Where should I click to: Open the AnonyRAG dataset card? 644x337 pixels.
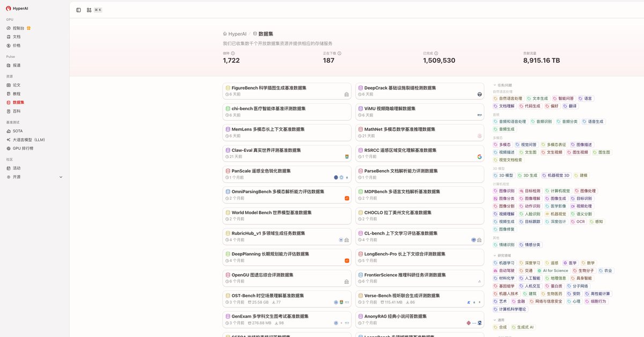420,319
